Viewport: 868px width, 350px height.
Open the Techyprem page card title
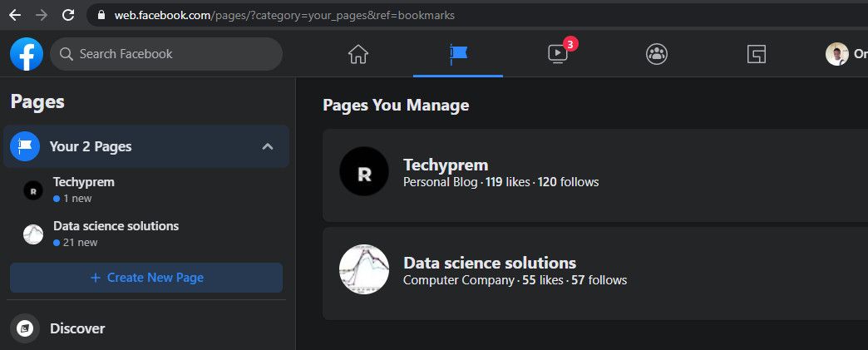(x=446, y=165)
